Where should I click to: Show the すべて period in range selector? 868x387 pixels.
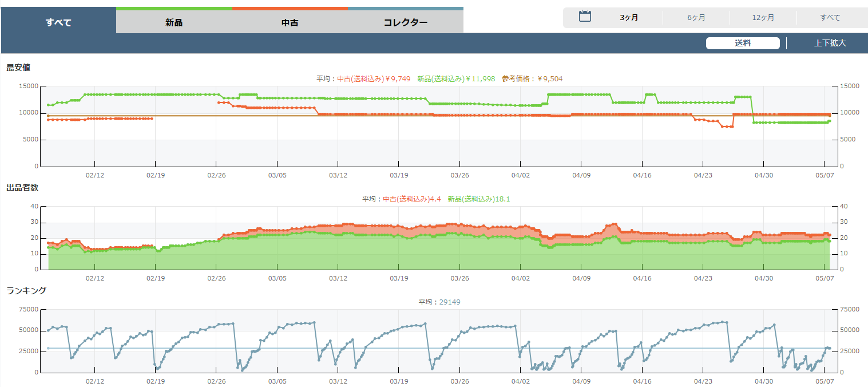830,18
